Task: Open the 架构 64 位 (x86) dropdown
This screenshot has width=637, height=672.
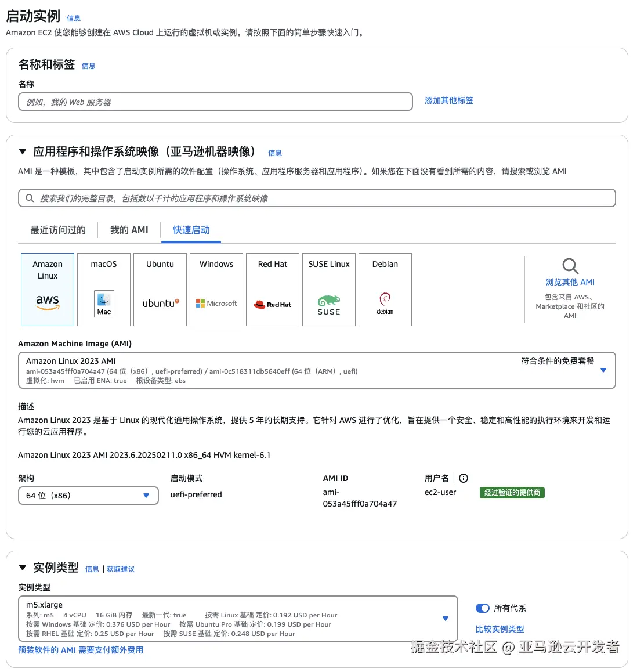Action: click(88, 496)
